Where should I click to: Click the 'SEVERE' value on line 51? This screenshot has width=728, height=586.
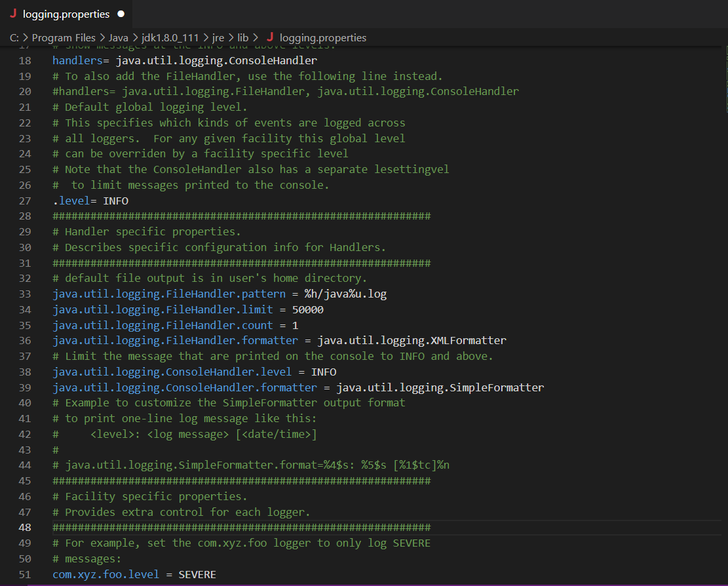(197, 574)
